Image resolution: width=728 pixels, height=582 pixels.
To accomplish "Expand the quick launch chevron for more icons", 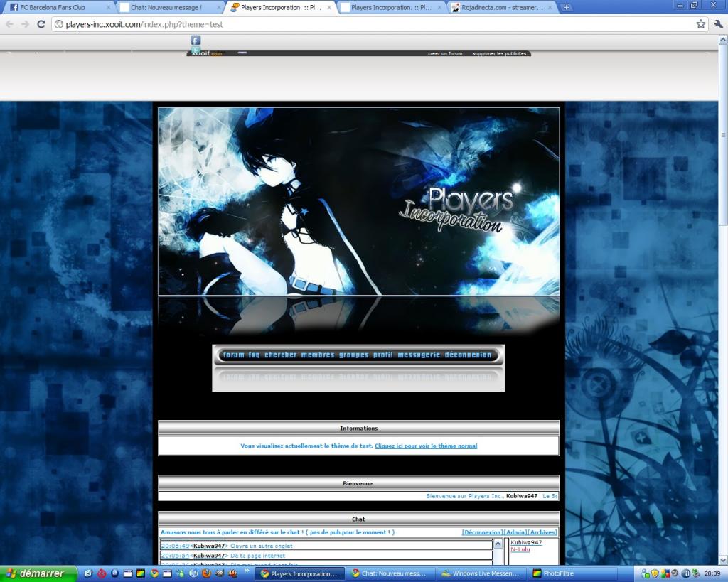I will 247,571.
